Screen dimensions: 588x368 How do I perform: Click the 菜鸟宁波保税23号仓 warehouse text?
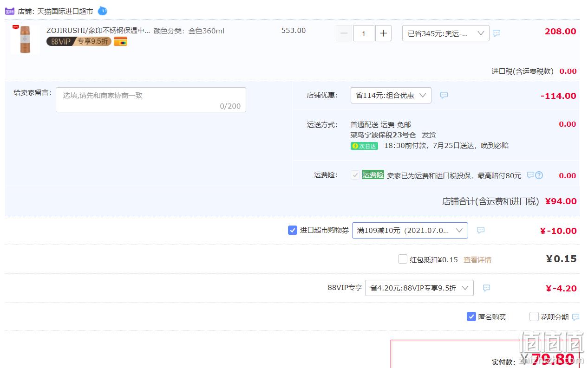point(383,135)
